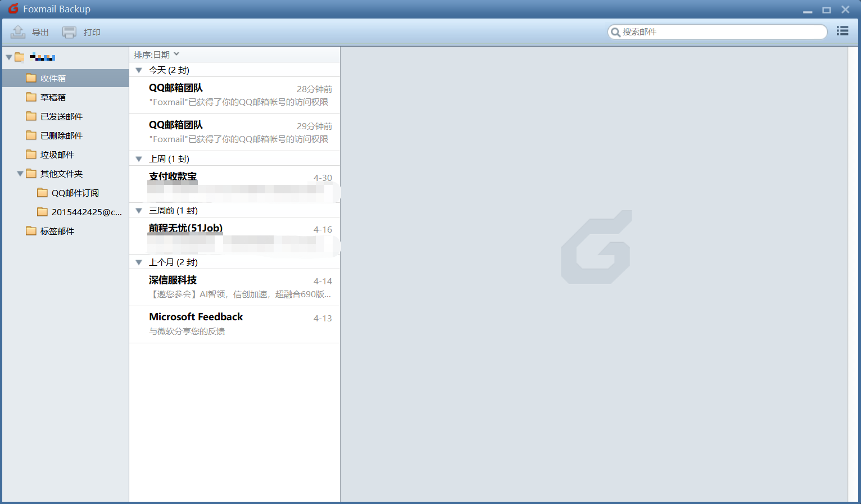Viewport: 861px width, 504px height.
Task: Open the 已删除邮件 deleted folder
Action: coord(61,135)
